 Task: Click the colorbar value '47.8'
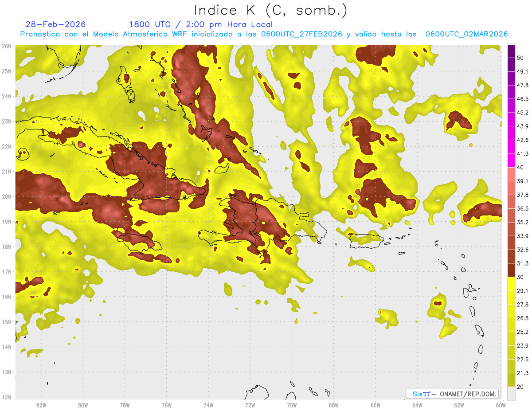coord(523,86)
